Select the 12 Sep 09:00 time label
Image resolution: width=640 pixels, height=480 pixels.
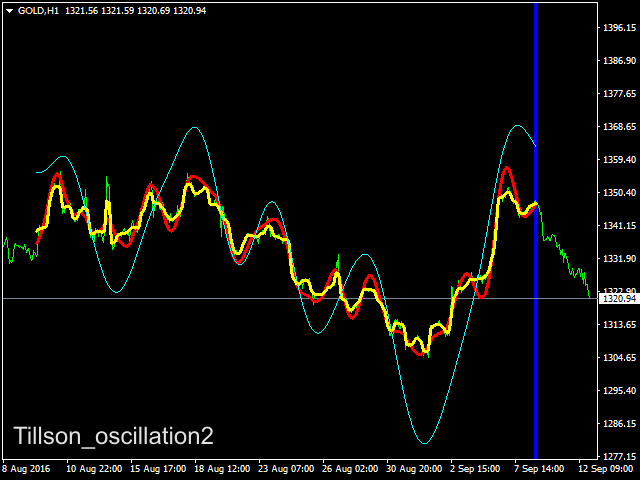pos(606,469)
